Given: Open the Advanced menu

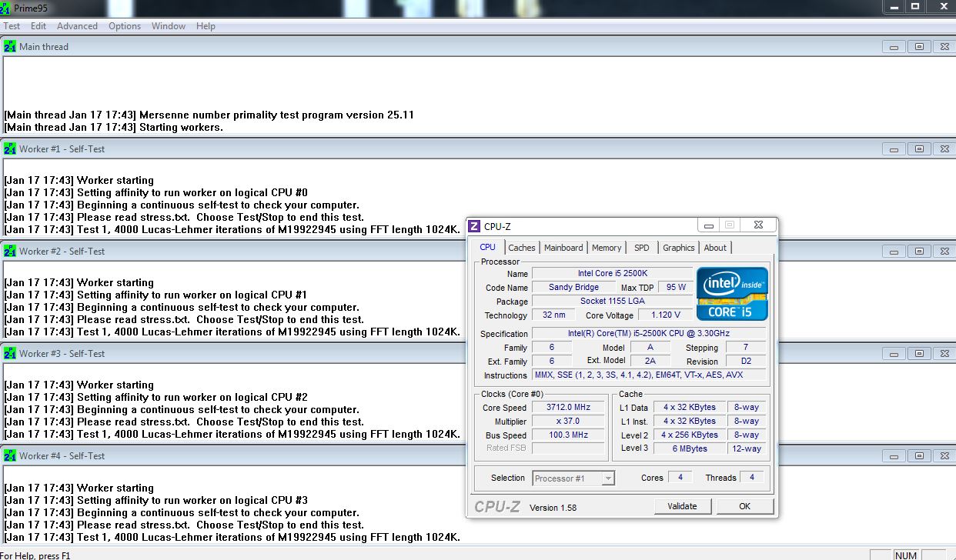Looking at the screenshot, I should pyautogui.click(x=77, y=26).
